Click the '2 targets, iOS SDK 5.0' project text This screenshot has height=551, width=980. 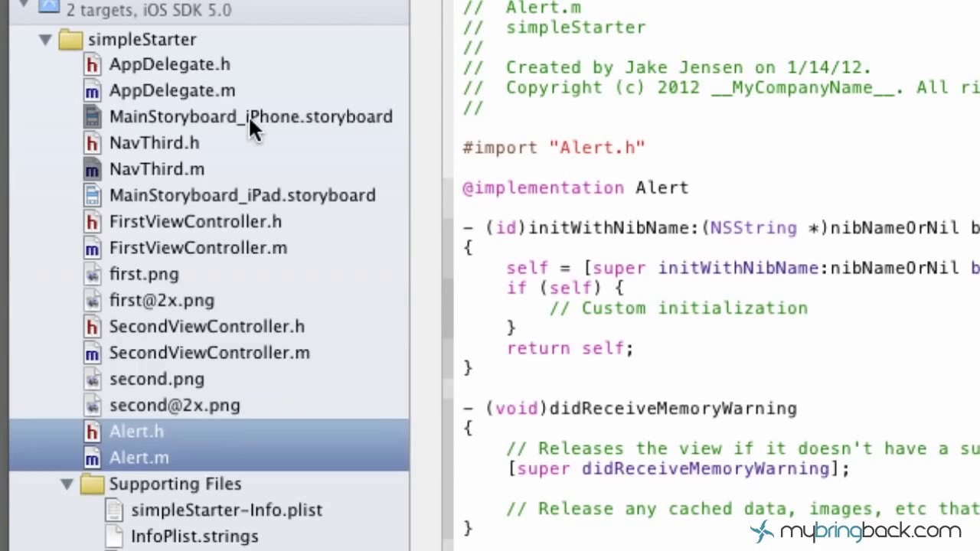[x=149, y=10]
